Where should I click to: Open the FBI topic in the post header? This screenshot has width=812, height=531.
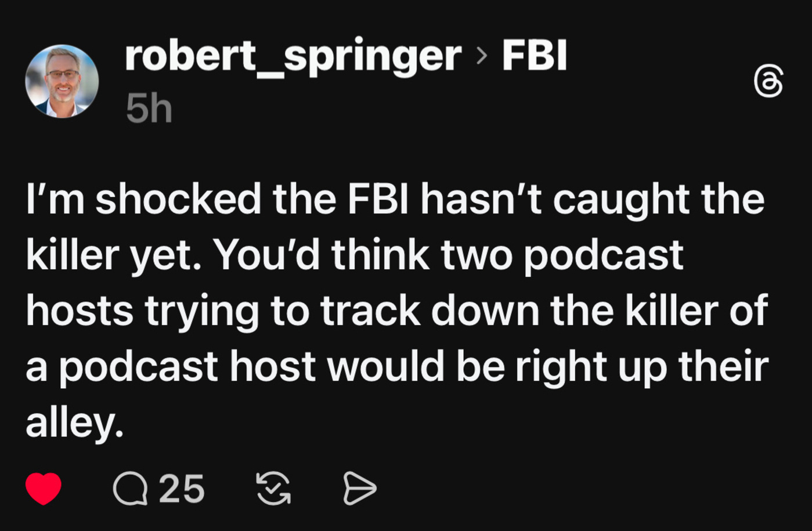534,56
